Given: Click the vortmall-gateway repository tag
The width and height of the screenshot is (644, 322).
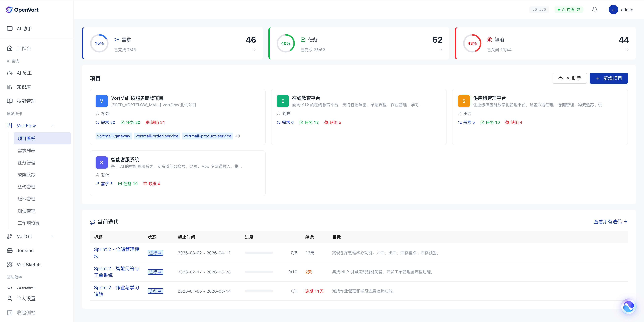Looking at the screenshot, I should pos(114,136).
